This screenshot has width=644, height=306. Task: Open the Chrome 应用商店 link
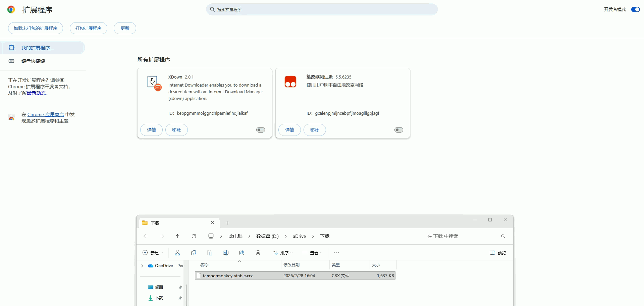(x=46, y=114)
